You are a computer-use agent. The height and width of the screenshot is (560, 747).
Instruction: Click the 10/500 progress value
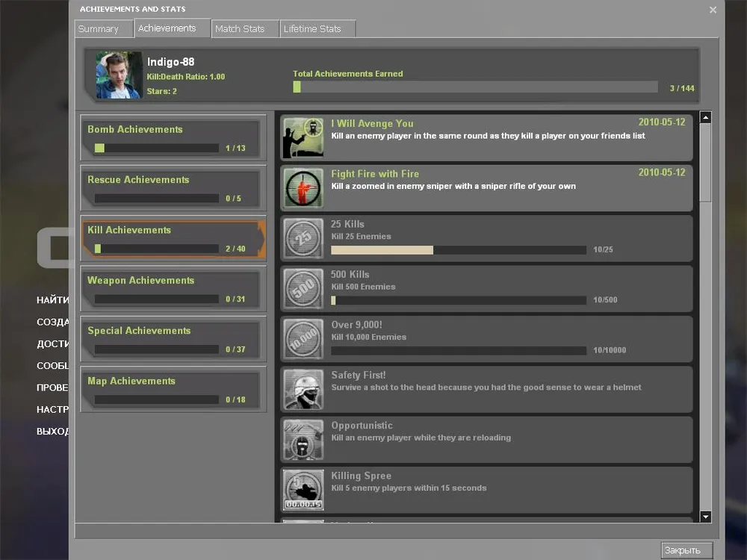pos(605,300)
